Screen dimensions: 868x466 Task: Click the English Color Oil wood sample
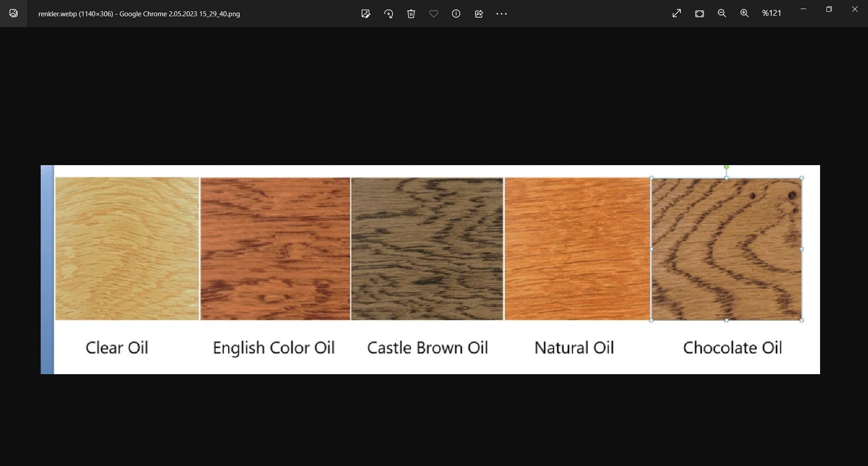coord(275,249)
